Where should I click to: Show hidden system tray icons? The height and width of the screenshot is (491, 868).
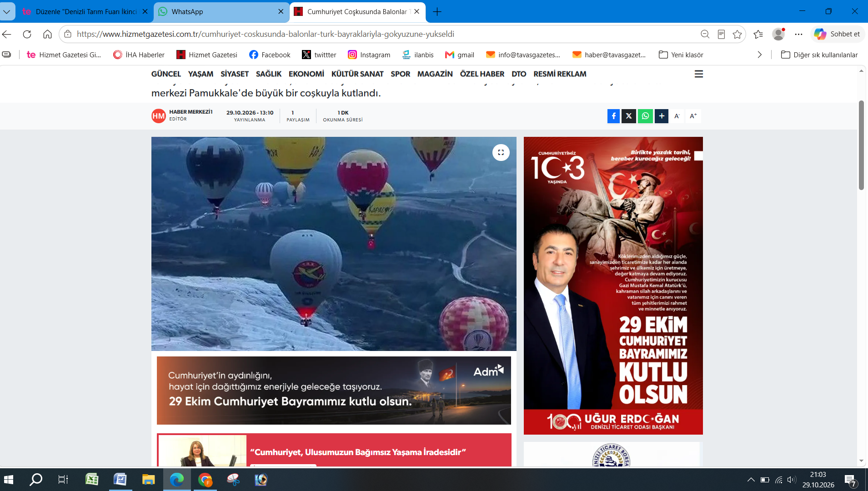click(751, 480)
